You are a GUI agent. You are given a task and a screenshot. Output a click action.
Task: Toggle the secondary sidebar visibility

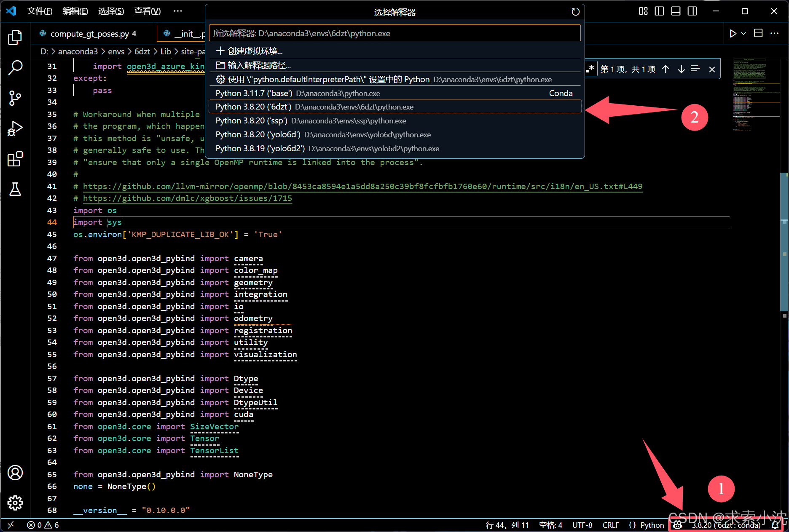click(692, 11)
